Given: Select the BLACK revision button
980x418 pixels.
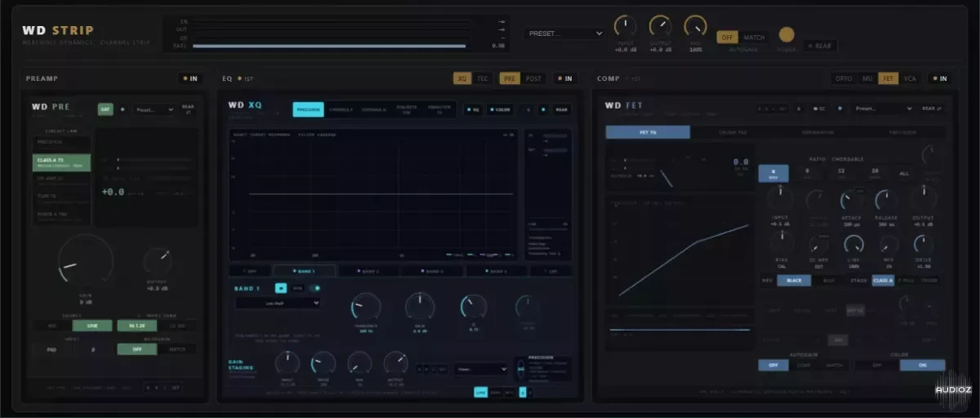Looking at the screenshot, I should coord(794,280).
